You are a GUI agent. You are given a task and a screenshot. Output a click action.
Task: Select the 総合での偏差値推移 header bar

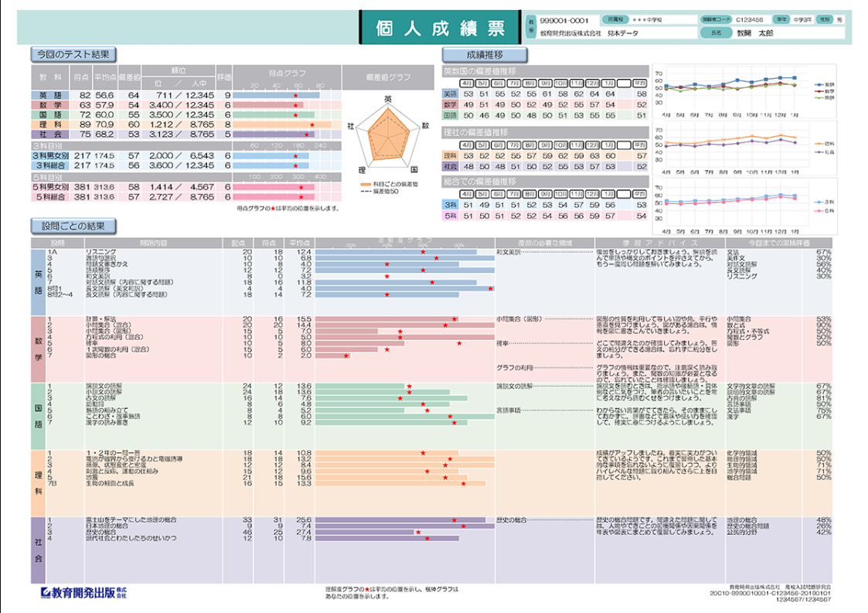point(545,181)
